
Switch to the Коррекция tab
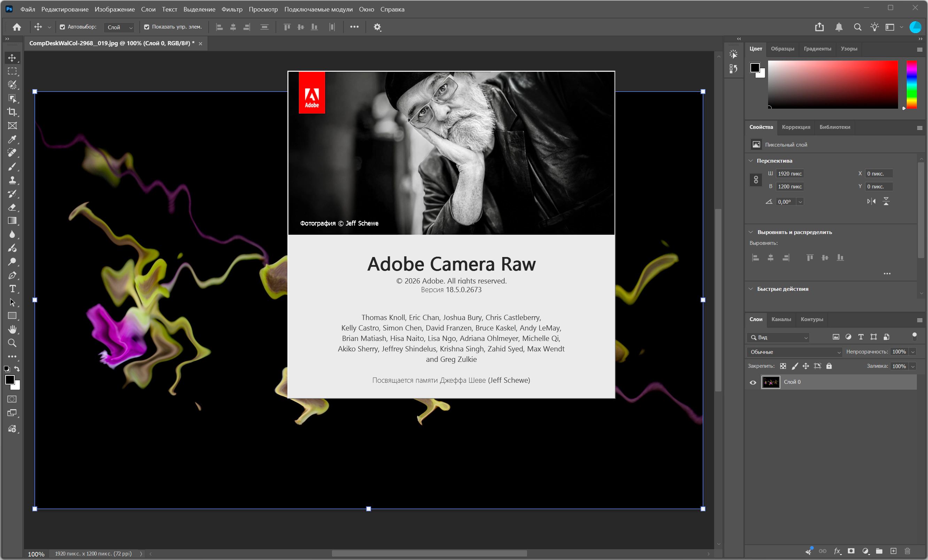tap(796, 127)
